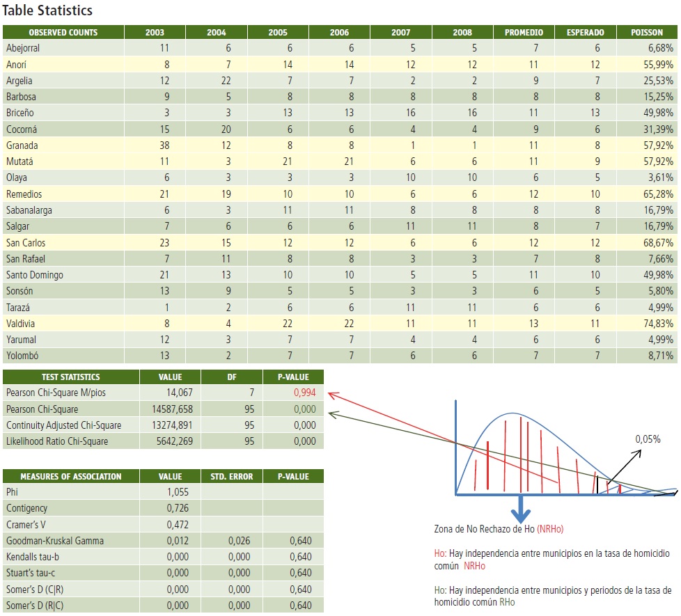Select the TEST STATISTICS table header
The width and height of the screenshot is (681, 616).
(x=70, y=377)
